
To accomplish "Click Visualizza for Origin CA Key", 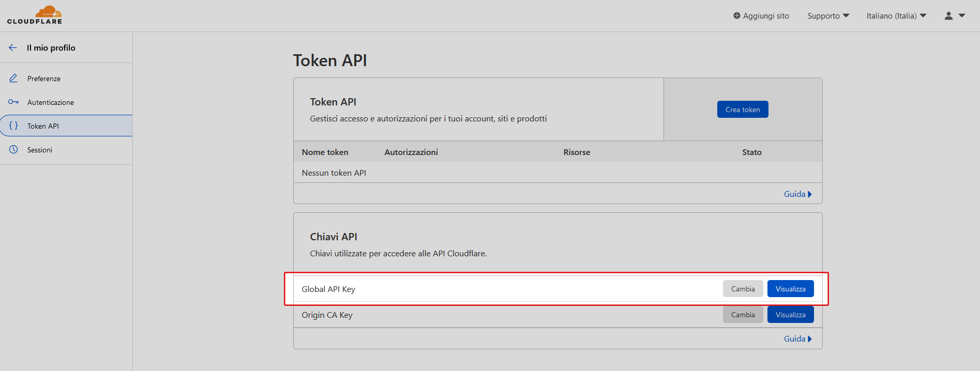I will coord(790,315).
